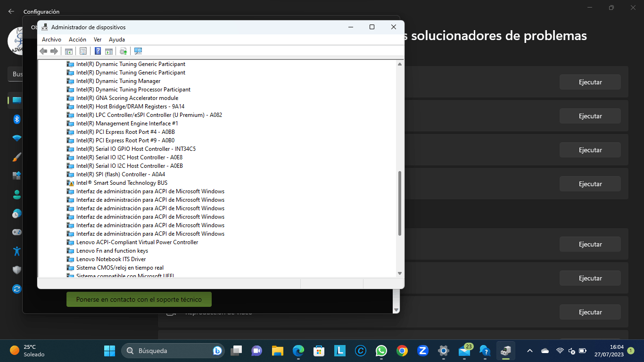Open the Windows Start menu
The height and width of the screenshot is (362, 644).
[x=109, y=351]
